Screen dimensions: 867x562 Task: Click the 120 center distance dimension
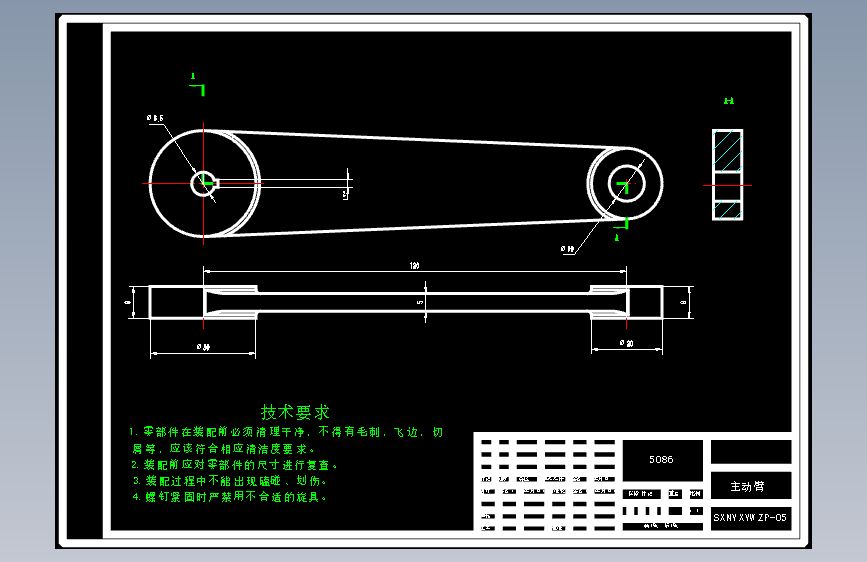pyautogui.click(x=414, y=266)
